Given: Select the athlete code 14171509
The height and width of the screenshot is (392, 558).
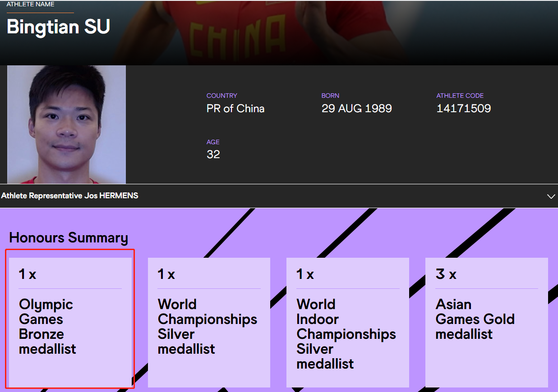Looking at the screenshot, I should [x=463, y=109].
